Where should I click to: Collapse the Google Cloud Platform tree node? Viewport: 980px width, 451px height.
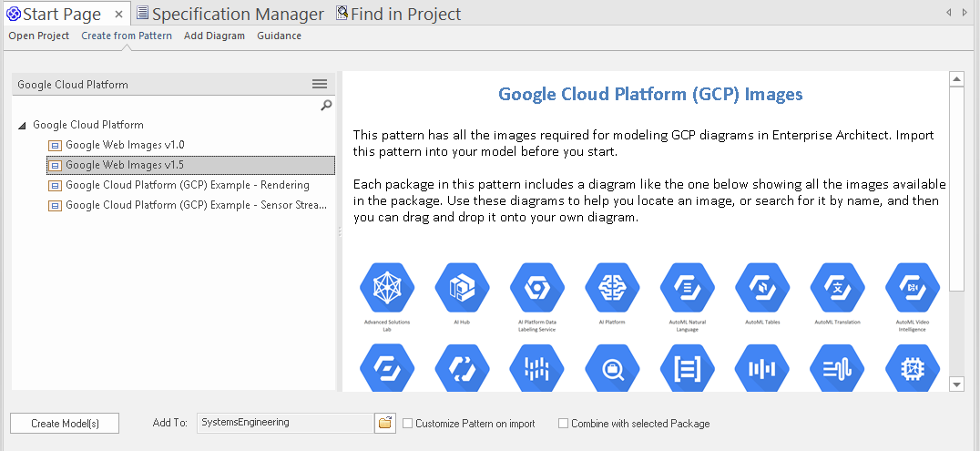coord(22,126)
